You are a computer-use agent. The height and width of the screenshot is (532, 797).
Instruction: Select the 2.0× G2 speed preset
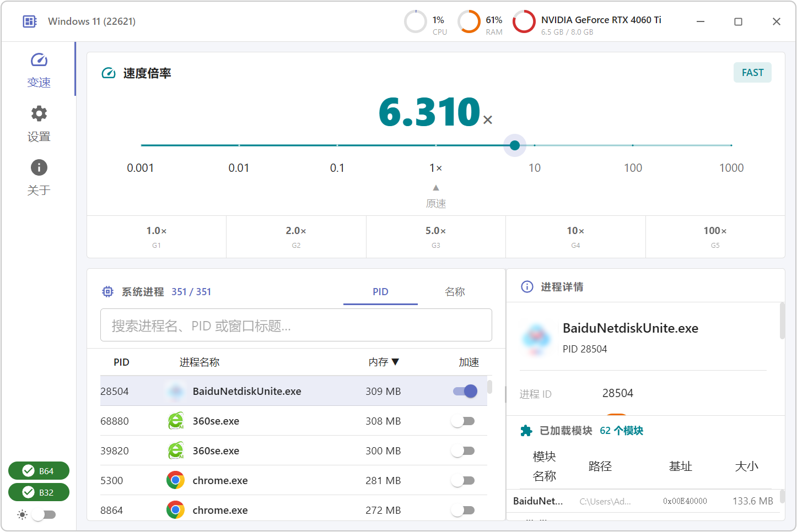coord(296,237)
